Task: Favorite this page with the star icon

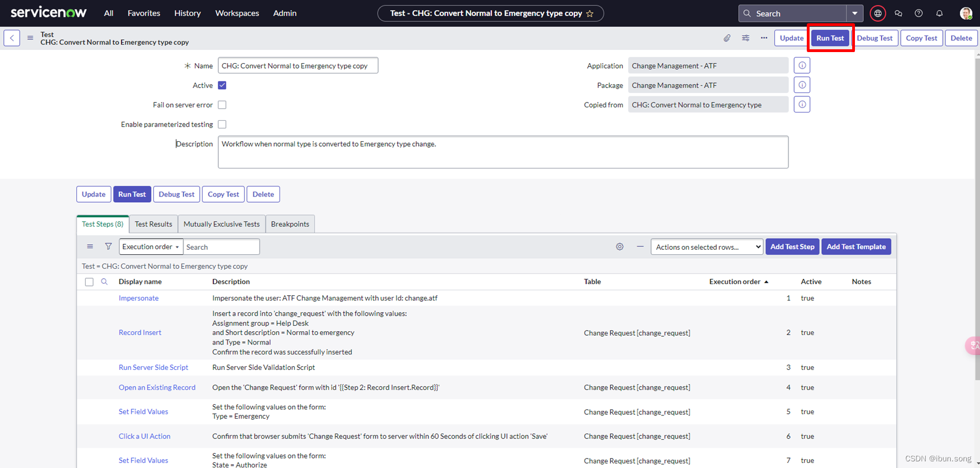Action: pyautogui.click(x=590, y=13)
